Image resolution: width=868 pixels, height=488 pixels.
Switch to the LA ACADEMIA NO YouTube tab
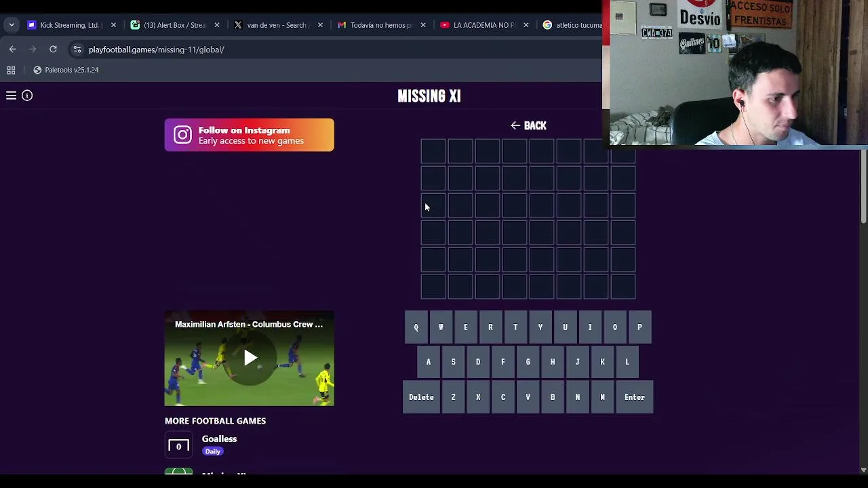484,25
